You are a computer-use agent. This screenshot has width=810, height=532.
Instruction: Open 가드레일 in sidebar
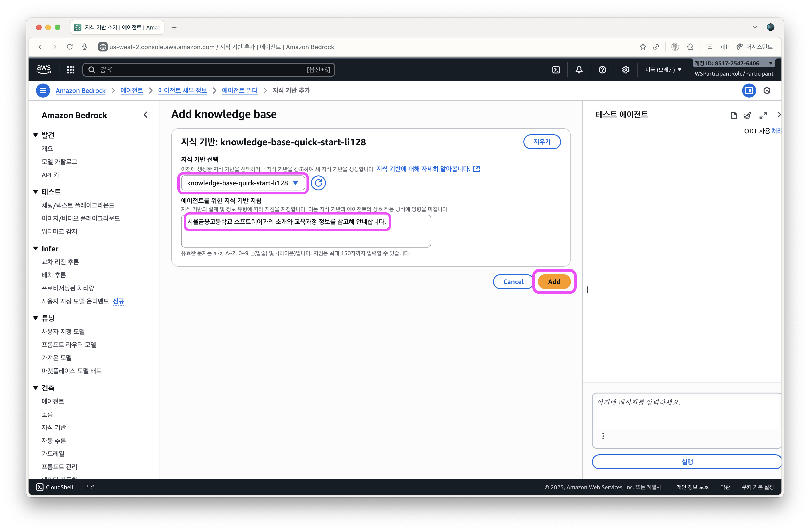coord(53,453)
